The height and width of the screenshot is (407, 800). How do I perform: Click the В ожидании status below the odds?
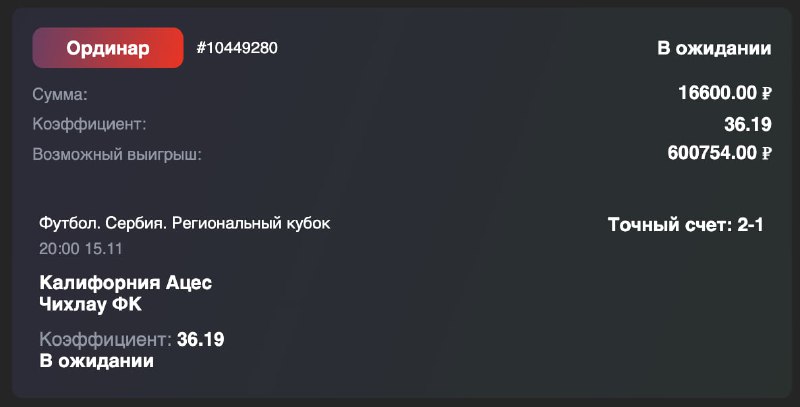click(96, 360)
